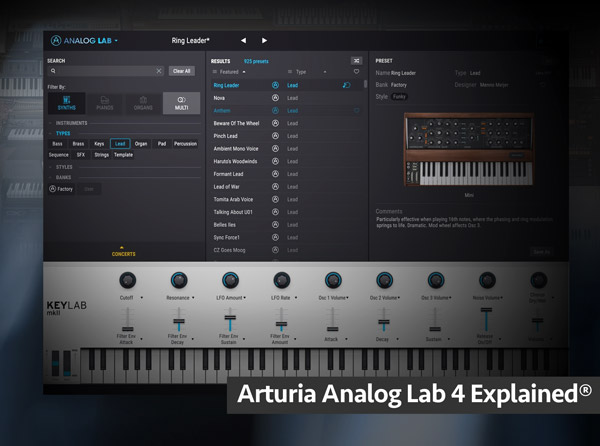
Task: Click the Noise Volume knob
Action: tap(487, 280)
